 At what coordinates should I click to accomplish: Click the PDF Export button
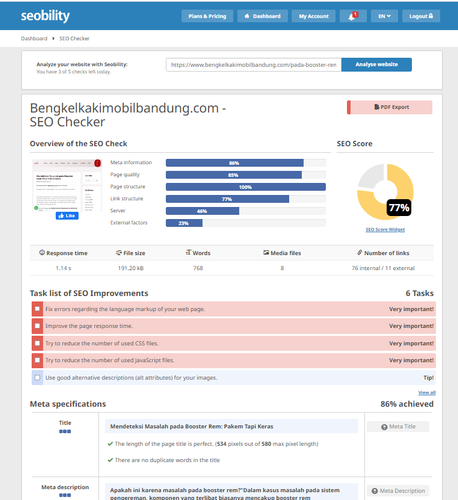[389, 107]
